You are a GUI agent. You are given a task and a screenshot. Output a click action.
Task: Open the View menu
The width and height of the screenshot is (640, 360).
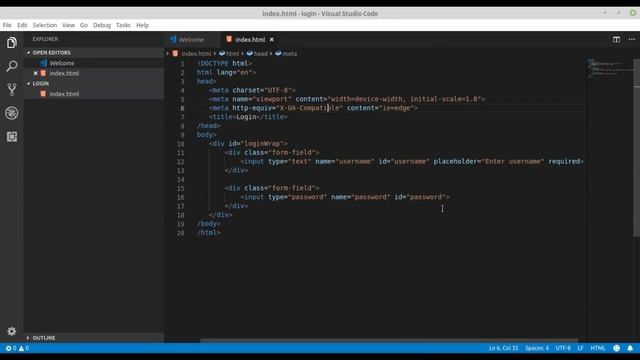point(68,25)
